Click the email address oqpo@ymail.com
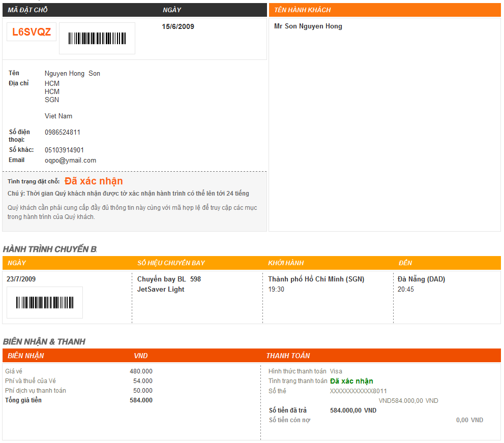 point(70,160)
